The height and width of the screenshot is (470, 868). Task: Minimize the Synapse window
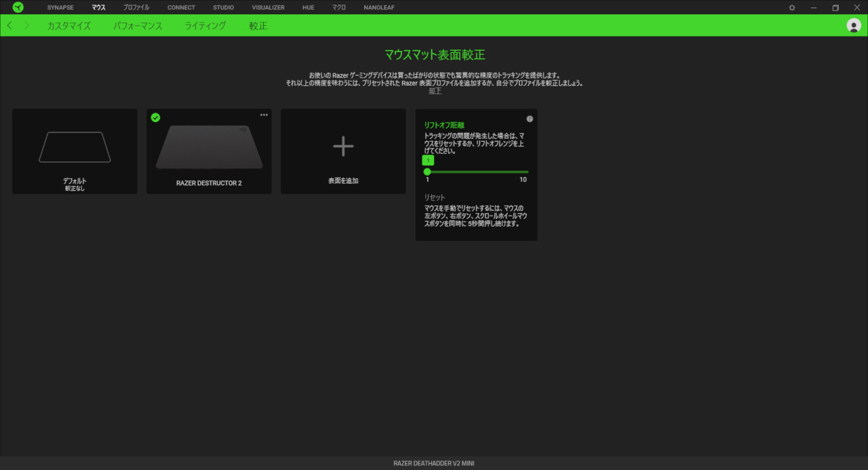tap(814, 7)
